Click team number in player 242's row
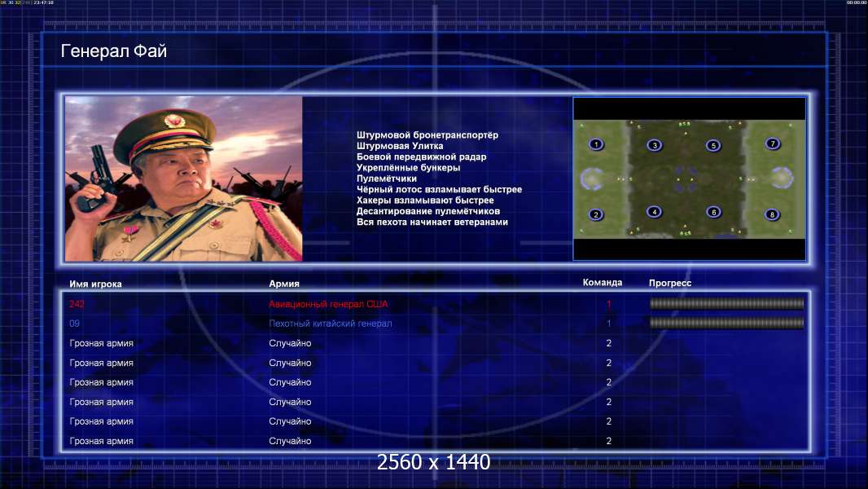868x489 pixels. tap(608, 304)
